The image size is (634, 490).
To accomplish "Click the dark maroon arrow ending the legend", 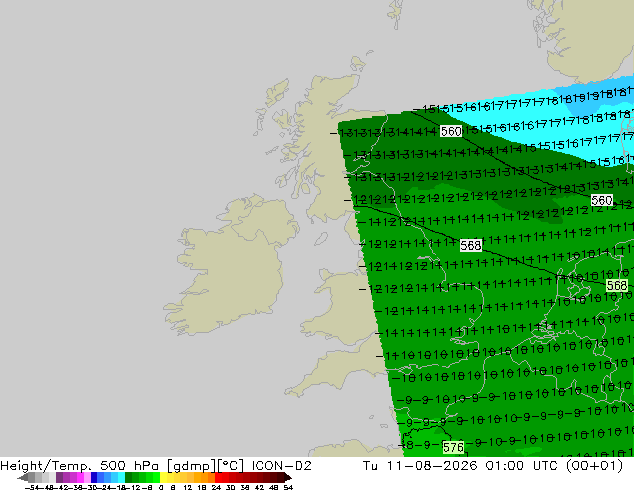I will pos(288,477).
